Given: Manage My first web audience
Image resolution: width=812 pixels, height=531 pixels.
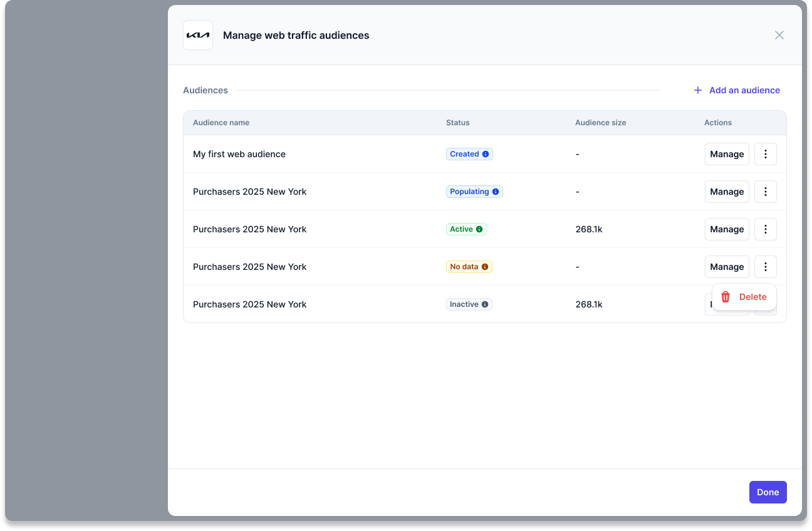Looking at the screenshot, I should [x=727, y=154].
